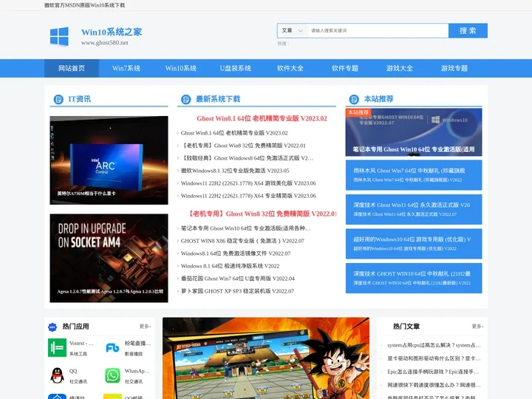The width and height of the screenshot is (532, 399).
Task: Open the U盘装系统 nav item
Action: [236, 68]
